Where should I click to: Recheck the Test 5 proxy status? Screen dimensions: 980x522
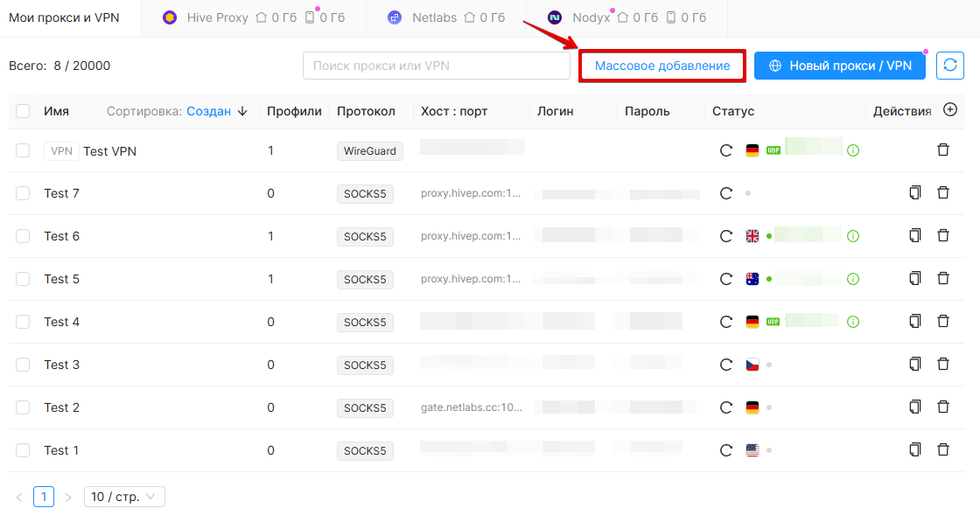[725, 279]
